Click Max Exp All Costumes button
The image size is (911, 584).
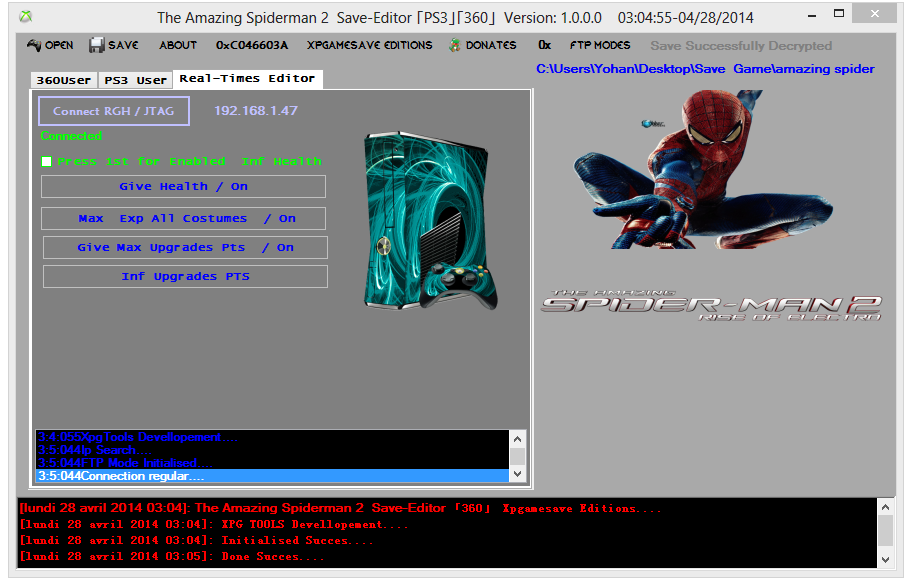(183, 219)
